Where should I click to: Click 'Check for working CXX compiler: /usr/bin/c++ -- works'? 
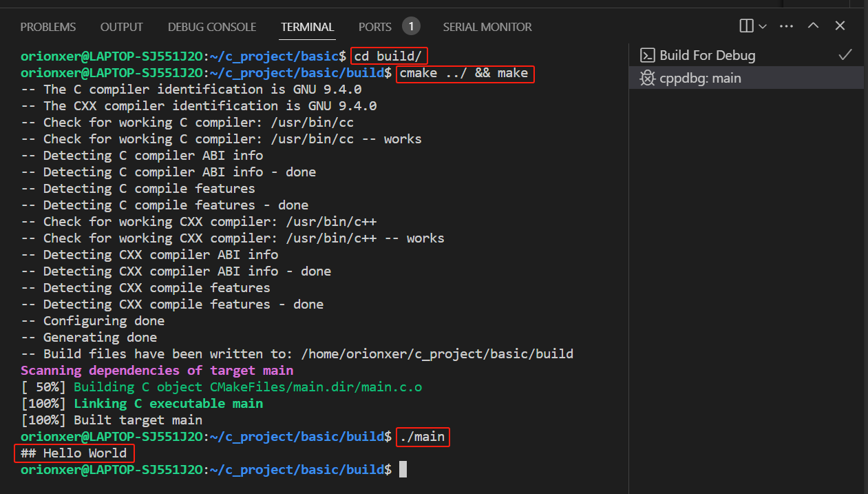click(x=244, y=238)
